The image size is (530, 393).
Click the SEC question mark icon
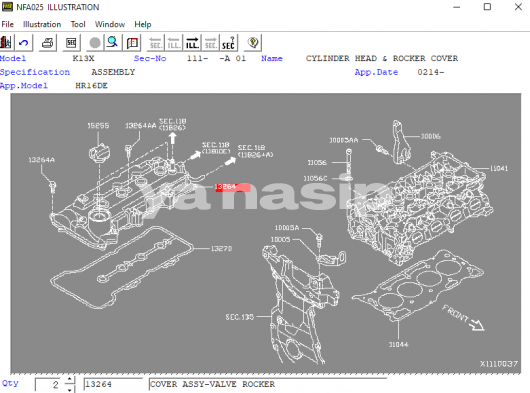point(228,43)
